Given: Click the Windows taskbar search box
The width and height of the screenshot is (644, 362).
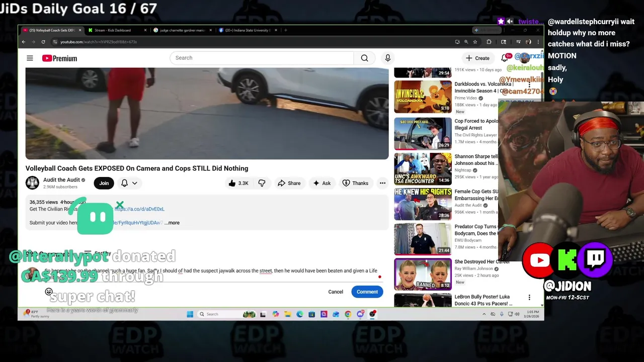Looking at the screenshot, I should tap(226, 314).
